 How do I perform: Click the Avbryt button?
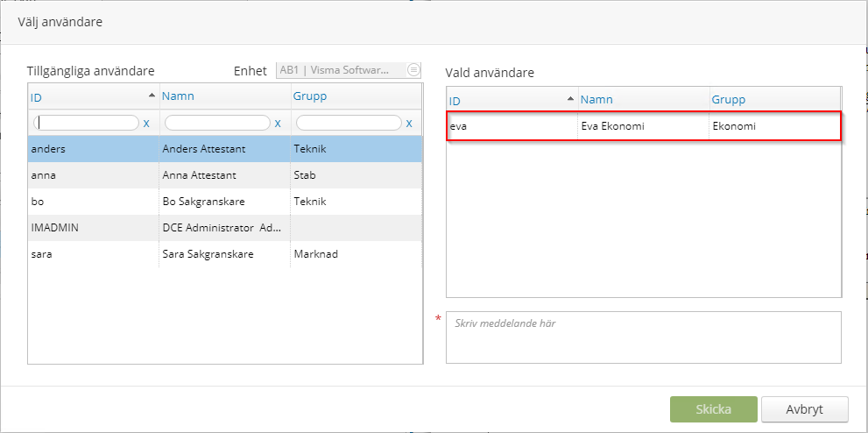point(804,409)
